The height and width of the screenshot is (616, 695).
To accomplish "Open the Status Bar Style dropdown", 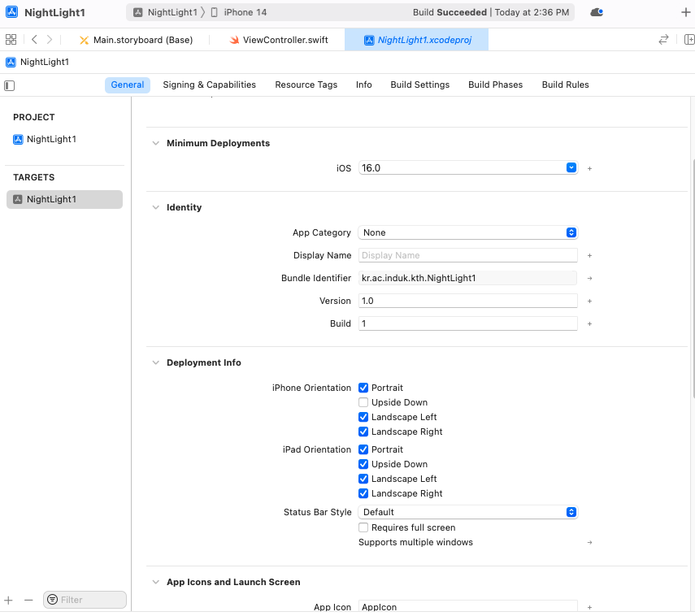I will pyautogui.click(x=468, y=512).
